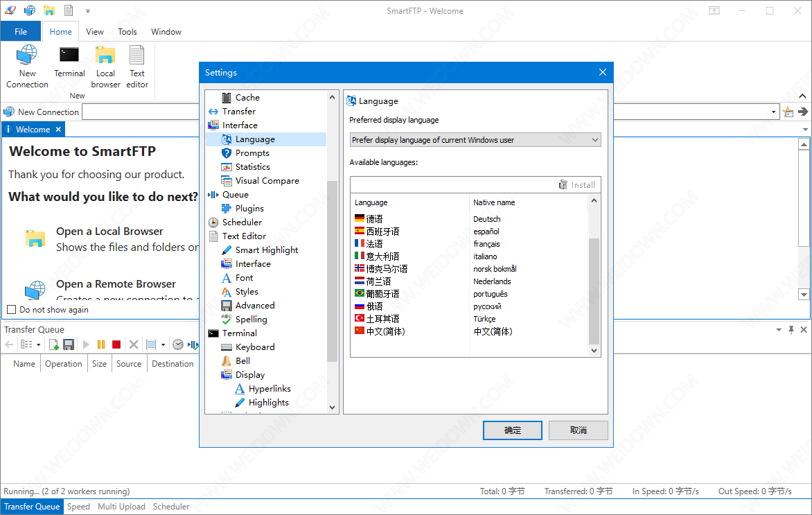The image size is (812, 515).
Task: Click the gray start queue play icon
Action: click(86, 344)
